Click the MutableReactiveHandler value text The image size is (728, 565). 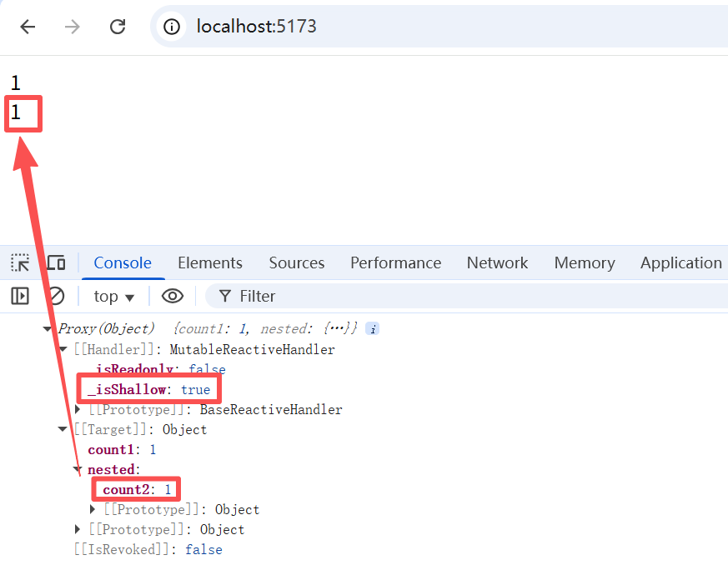pos(252,349)
